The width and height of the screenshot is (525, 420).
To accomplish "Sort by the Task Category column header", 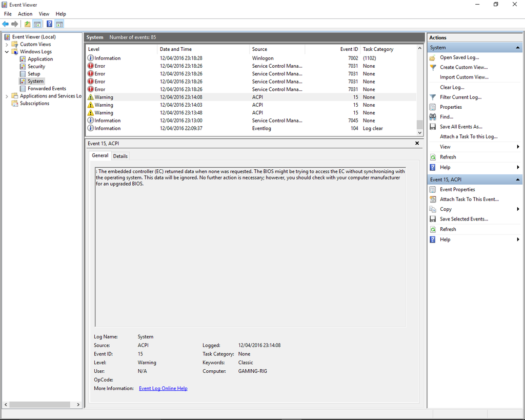I will coord(389,49).
